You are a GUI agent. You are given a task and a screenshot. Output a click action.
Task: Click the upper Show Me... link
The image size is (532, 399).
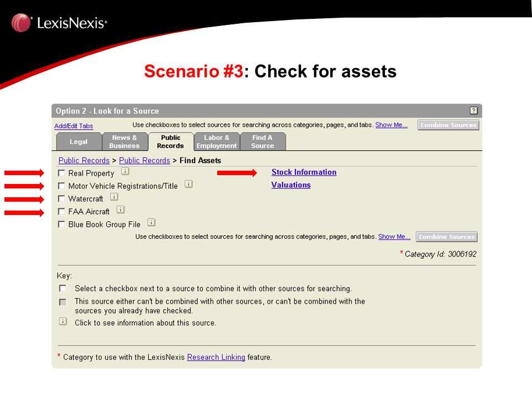(391, 125)
